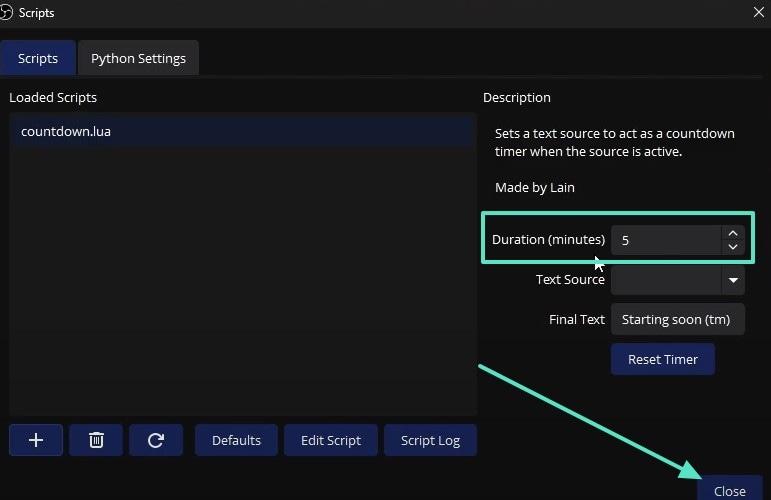Open the Script Log
Viewport: 771px width, 500px height.
pyautogui.click(x=430, y=440)
